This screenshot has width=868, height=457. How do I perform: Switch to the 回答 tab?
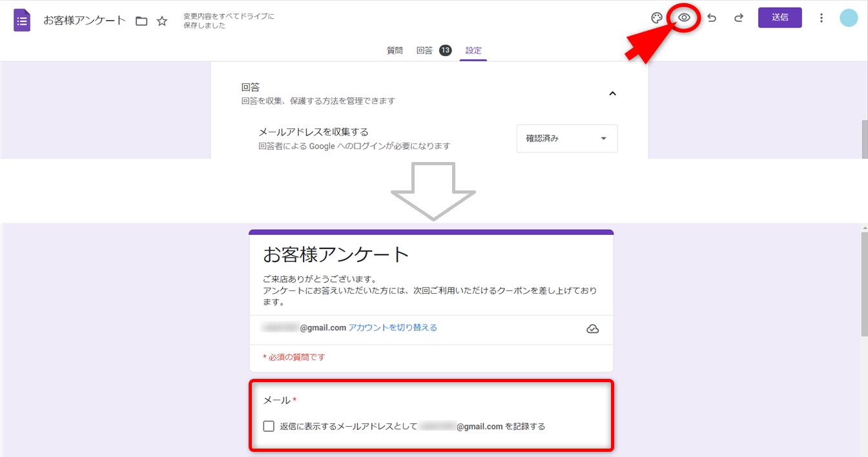pyautogui.click(x=424, y=50)
